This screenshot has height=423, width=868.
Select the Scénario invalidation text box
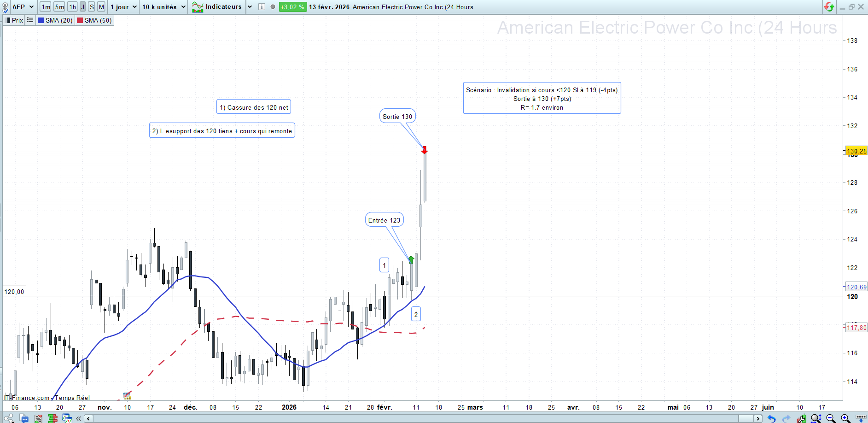coord(542,98)
